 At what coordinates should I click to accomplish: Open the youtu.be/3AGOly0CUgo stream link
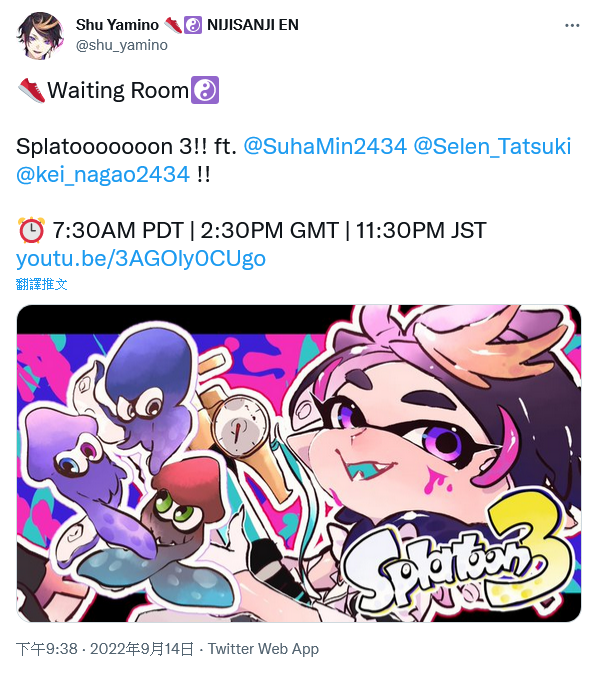(x=141, y=258)
